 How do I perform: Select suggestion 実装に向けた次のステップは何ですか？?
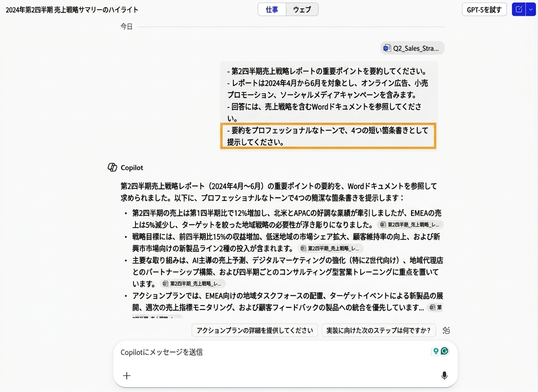point(379,331)
